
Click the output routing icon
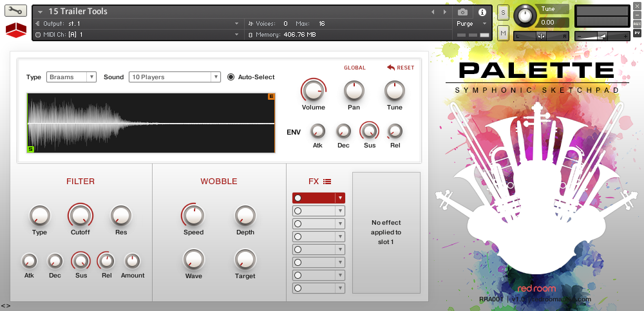click(x=38, y=23)
